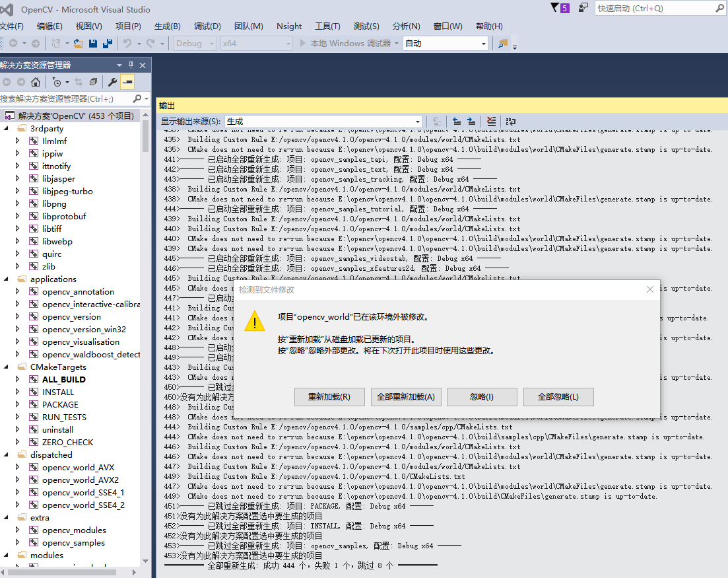
Task: Select the INSTALL project
Action: coord(58,392)
